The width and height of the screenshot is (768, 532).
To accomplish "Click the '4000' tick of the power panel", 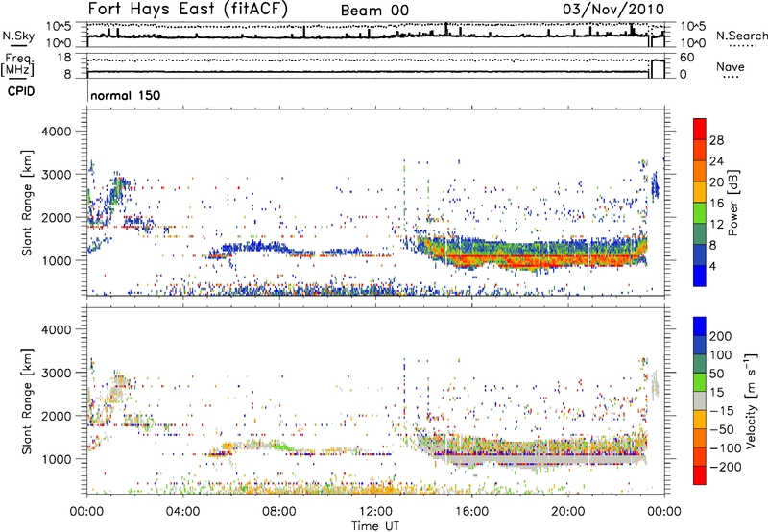I will [56, 132].
